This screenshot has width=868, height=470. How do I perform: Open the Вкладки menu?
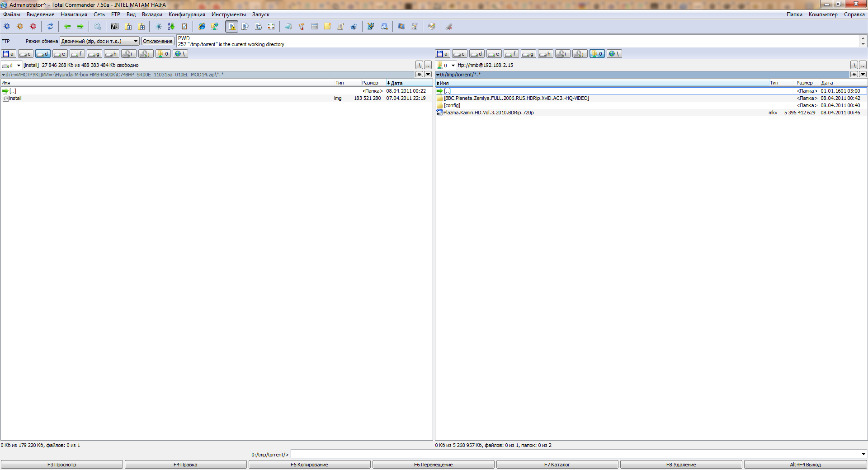click(152, 14)
